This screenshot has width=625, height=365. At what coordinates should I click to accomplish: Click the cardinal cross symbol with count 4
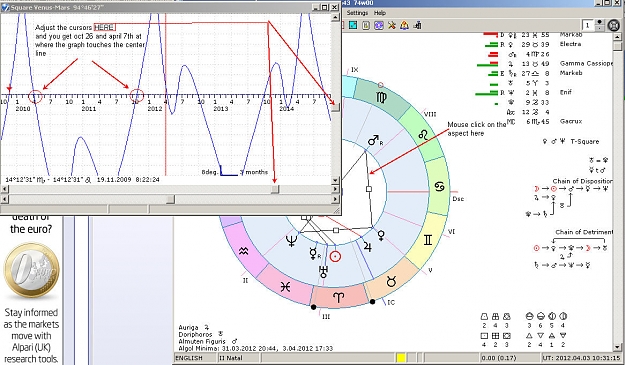pyautogui.click(x=484, y=336)
